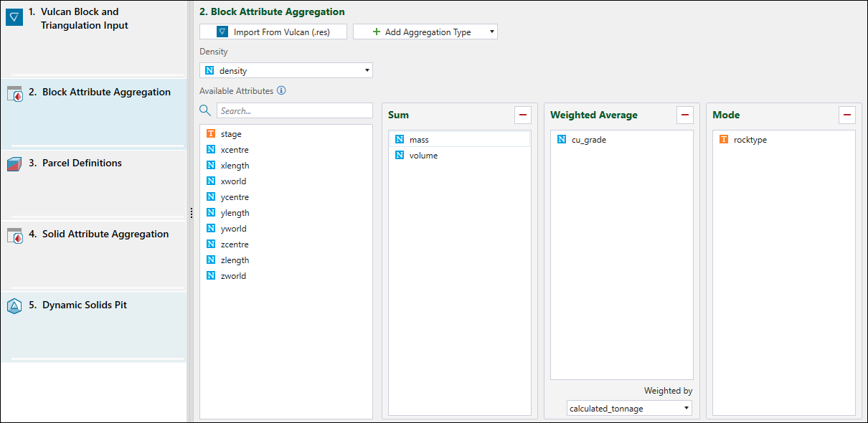Click Import From Vulcan (.res) button
The image size is (868, 423).
(273, 32)
